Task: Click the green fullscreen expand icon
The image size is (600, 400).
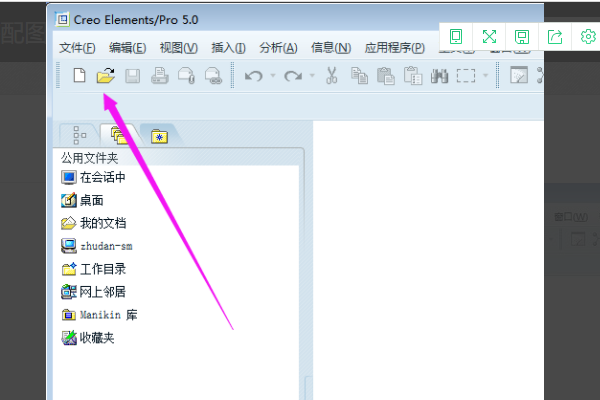Action: [489, 37]
